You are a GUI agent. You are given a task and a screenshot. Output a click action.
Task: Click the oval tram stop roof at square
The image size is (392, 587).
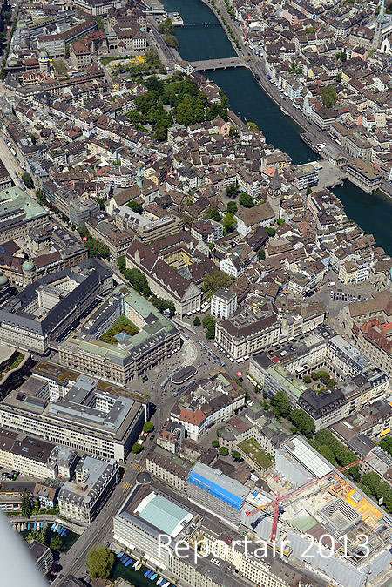point(184,374)
